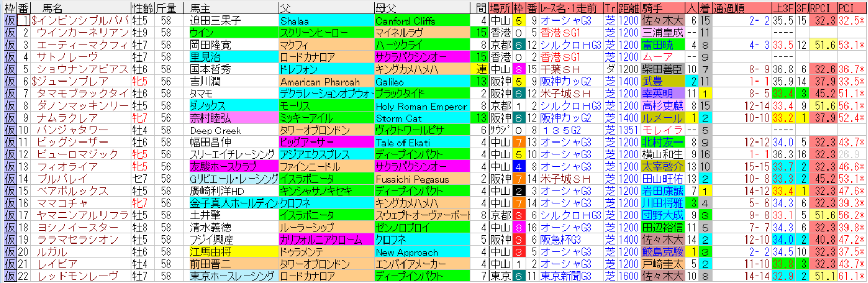Click the black frame 2 box in ペアポルックス row
The image size is (868, 283).
coord(519,191)
